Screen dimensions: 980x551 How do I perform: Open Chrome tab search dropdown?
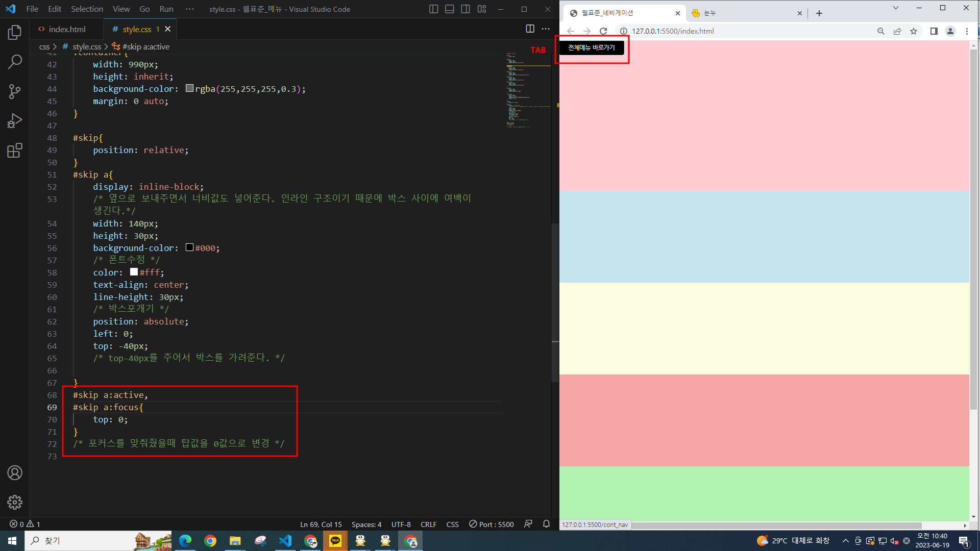[x=895, y=8]
